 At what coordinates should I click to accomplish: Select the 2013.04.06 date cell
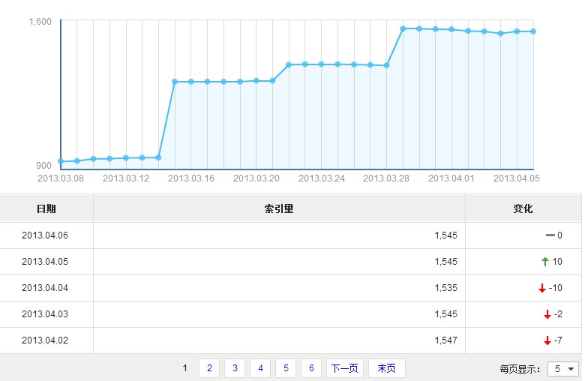pyautogui.click(x=45, y=235)
